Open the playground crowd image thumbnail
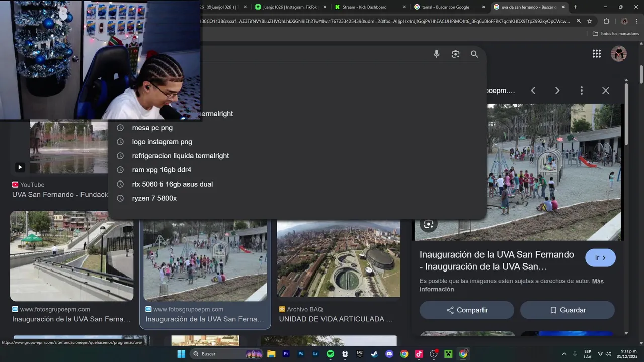This screenshot has height=362, width=644. pyautogui.click(x=205, y=260)
